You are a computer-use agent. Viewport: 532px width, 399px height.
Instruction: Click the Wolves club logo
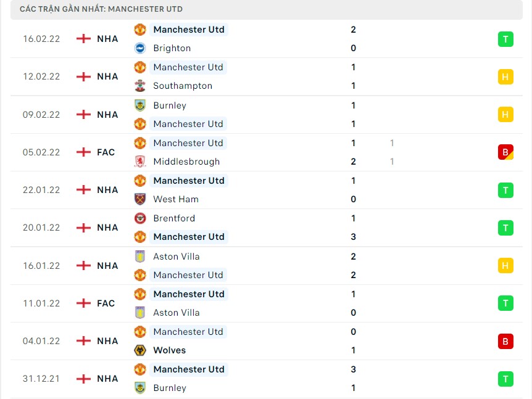coord(139,350)
